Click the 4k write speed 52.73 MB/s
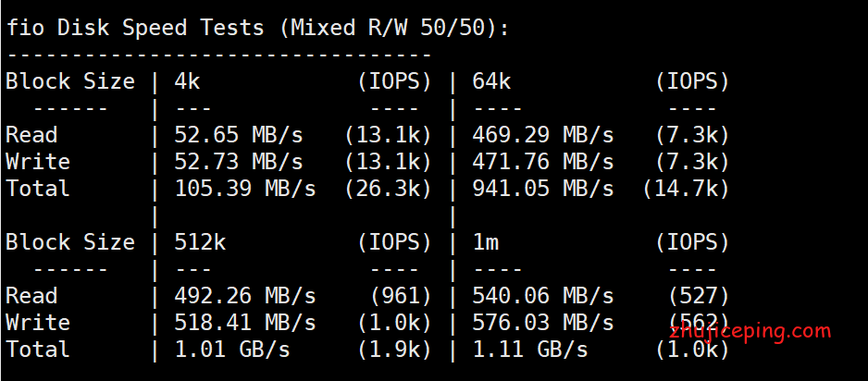 239,162
